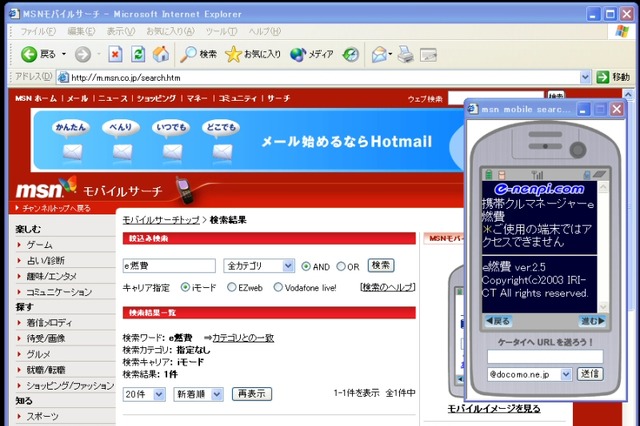Click the IE icon in main title bar
The image size is (640, 426).
[x=14, y=13]
